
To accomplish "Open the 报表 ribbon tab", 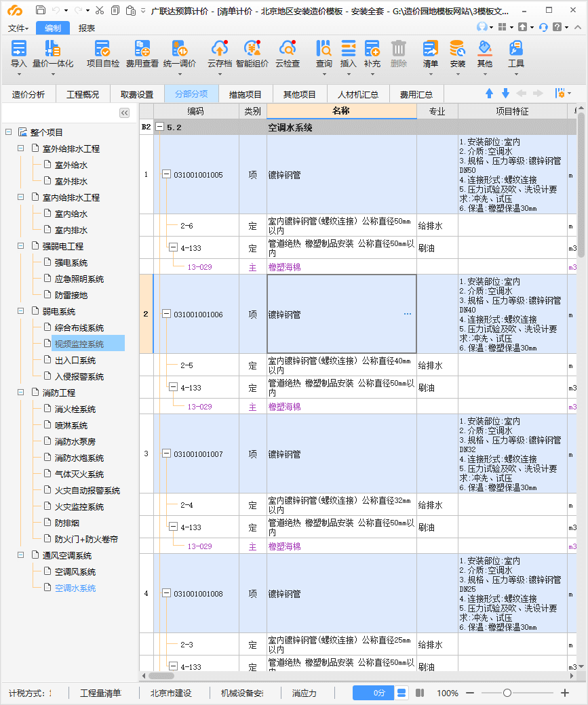I will pos(87,28).
